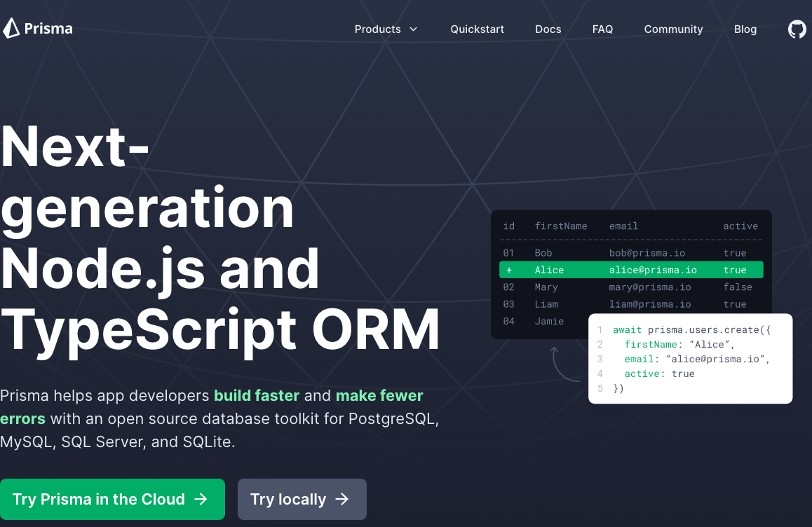The image size is (812, 527).
Task: Click the 'id' column header
Action: pyautogui.click(x=509, y=226)
